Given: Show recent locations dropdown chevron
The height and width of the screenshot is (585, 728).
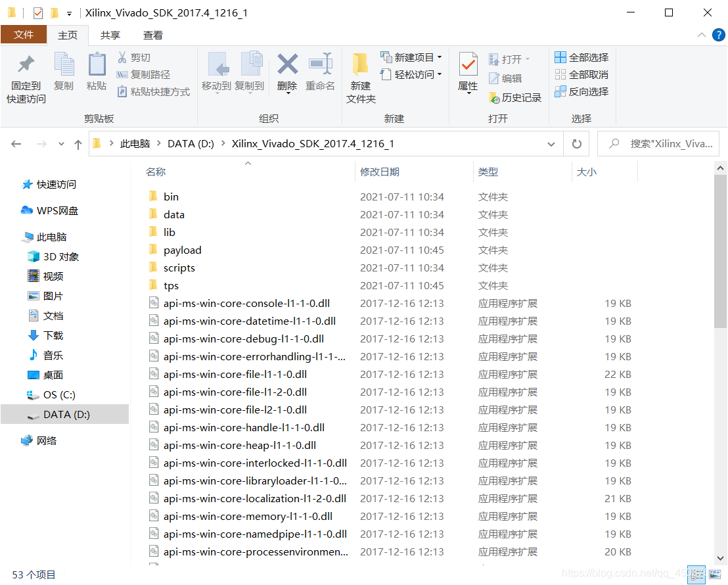Looking at the screenshot, I should [61, 144].
